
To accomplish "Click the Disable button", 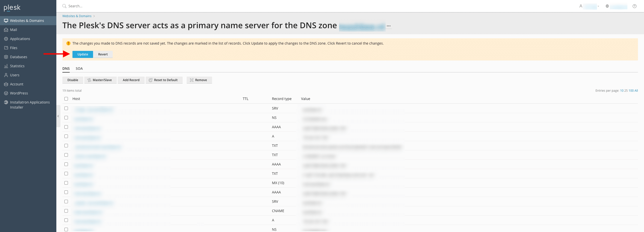I will pyautogui.click(x=73, y=80).
